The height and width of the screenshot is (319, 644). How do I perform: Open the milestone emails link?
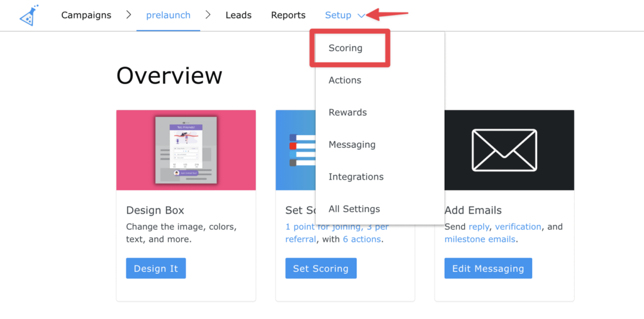pos(480,239)
